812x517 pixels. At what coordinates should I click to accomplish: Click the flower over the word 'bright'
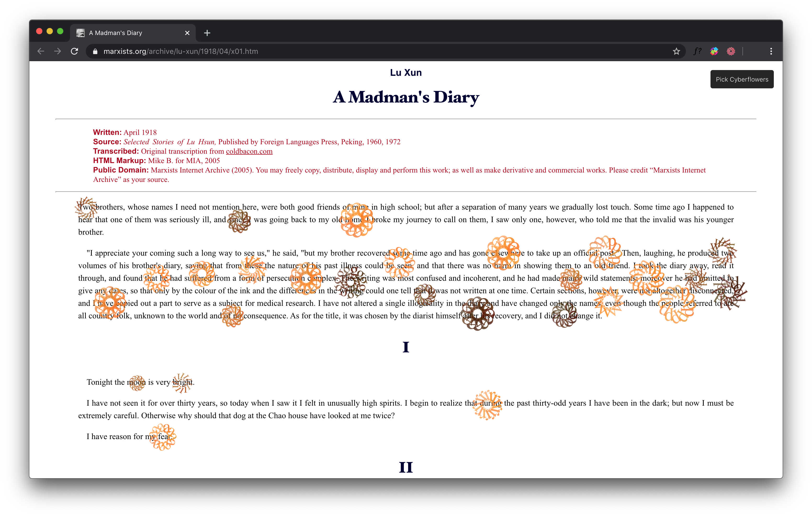click(182, 383)
